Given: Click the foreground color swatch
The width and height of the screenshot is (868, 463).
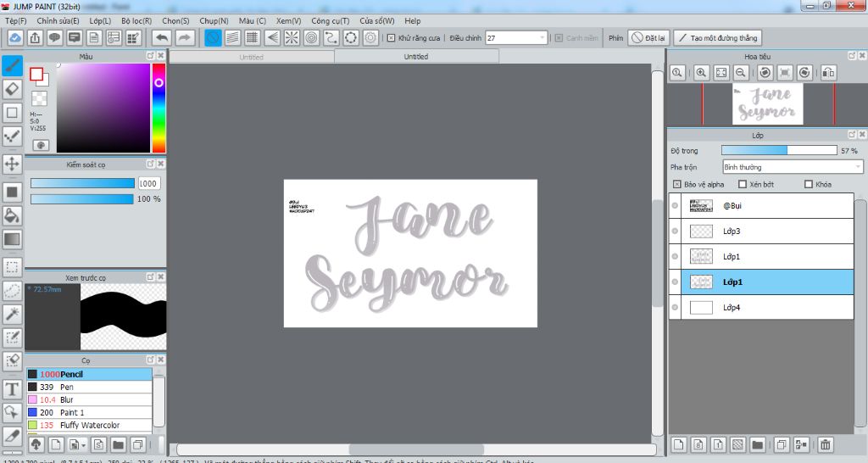Looking at the screenshot, I should pyautogui.click(x=36, y=75).
